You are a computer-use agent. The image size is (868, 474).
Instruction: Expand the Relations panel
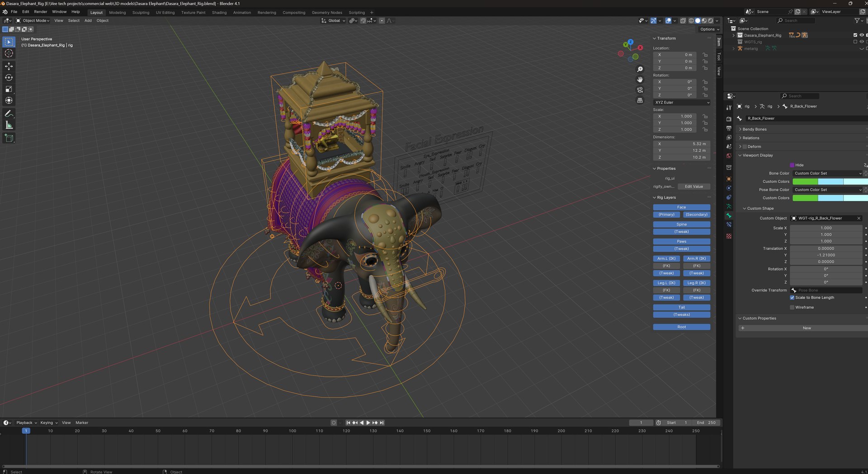coord(751,138)
